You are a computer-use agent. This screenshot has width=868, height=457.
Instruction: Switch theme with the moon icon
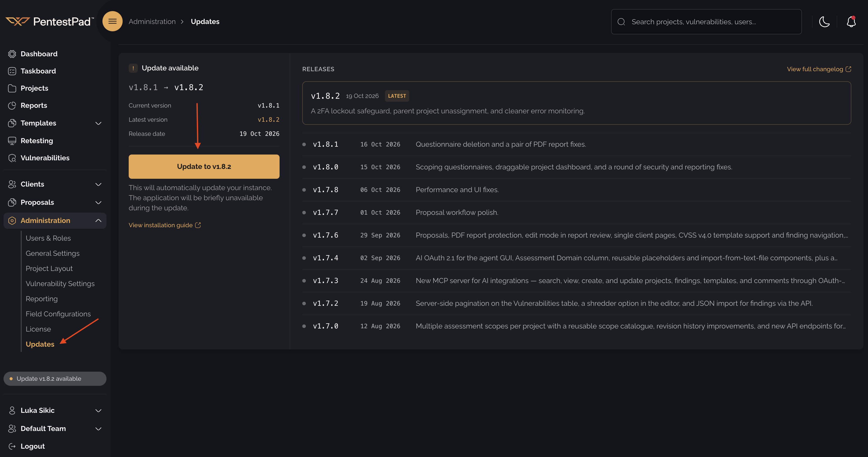pyautogui.click(x=824, y=21)
